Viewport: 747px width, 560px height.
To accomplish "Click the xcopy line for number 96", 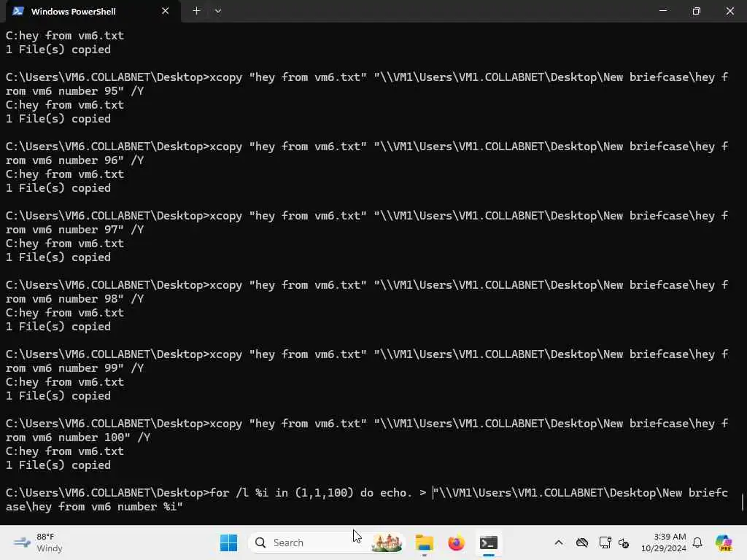I will pos(367,146).
